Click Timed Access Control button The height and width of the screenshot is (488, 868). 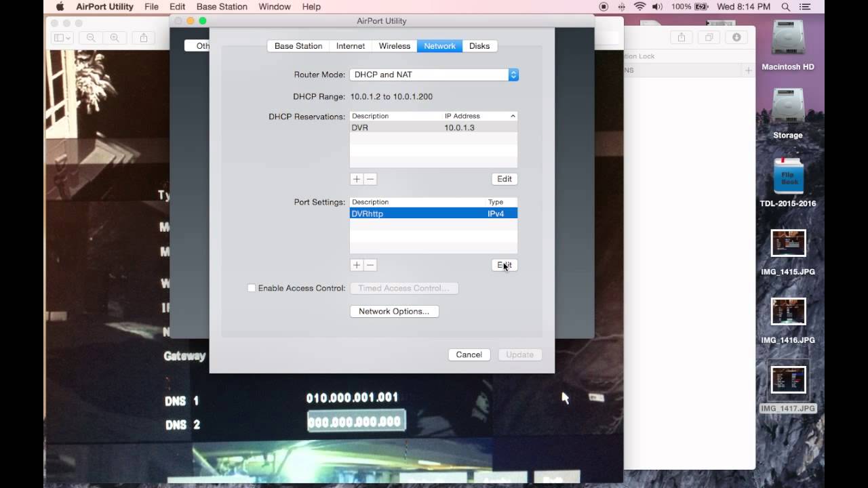pos(404,288)
